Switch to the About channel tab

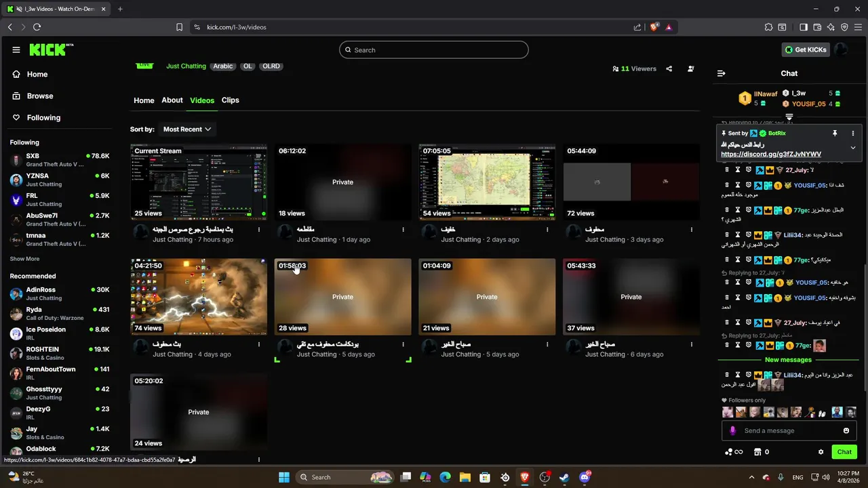172,100
